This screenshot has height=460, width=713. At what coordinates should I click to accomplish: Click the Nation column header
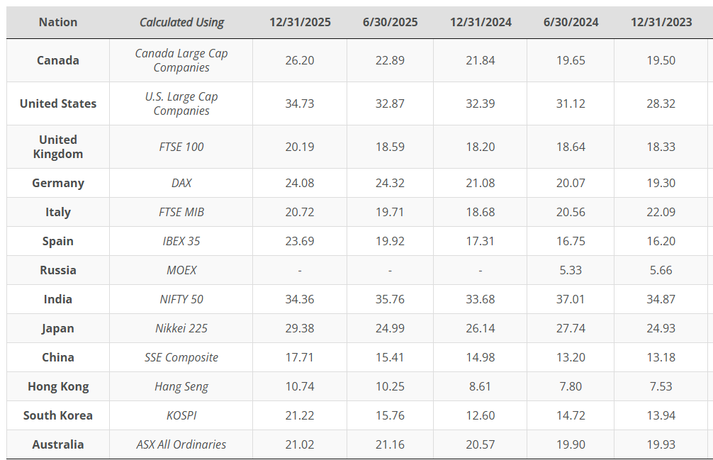[58, 22]
